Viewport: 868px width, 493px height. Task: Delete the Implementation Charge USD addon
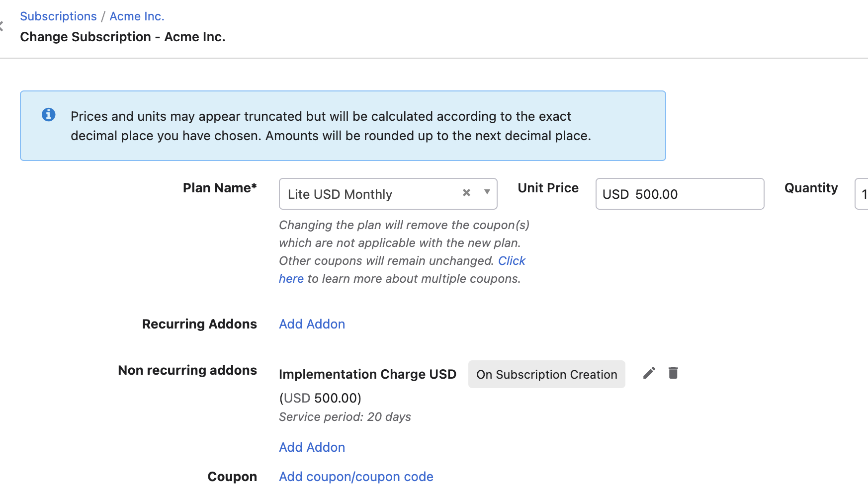[x=673, y=373]
